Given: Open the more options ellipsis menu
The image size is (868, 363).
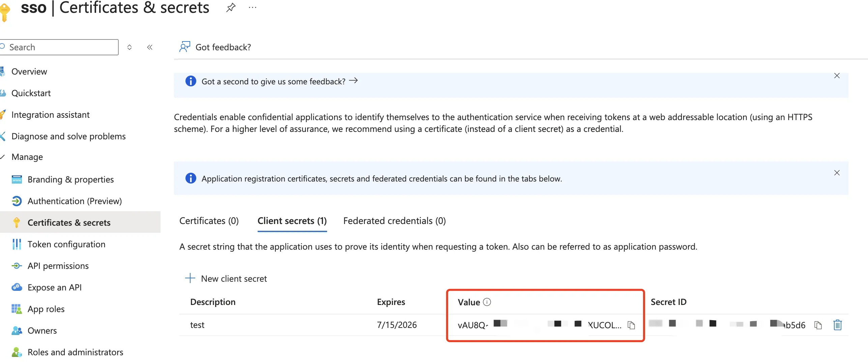Looking at the screenshot, I should [252, 7].
